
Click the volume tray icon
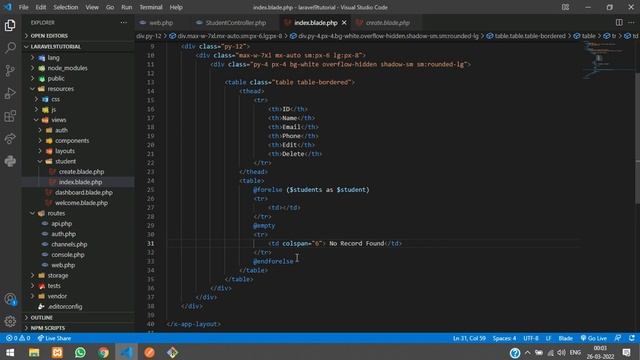[562, 353]
